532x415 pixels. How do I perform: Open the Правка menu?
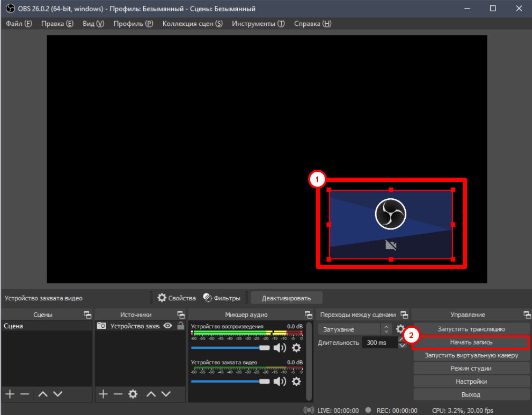(57, 24)
